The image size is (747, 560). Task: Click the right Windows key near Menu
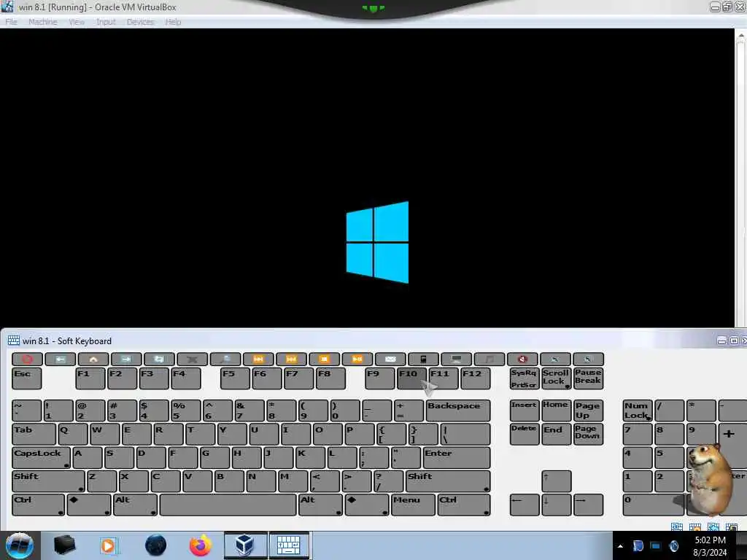[366, 505]
